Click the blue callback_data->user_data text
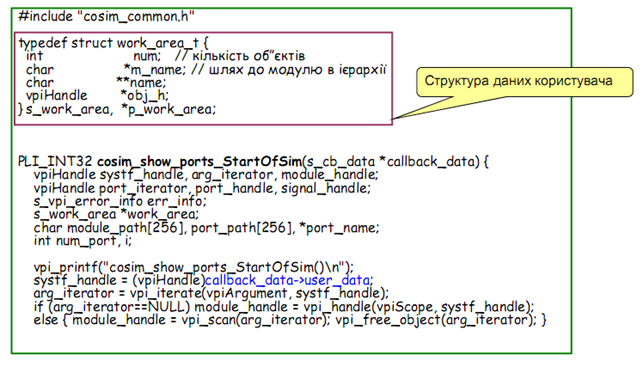 pyautogui.click(x=288, y=280)
